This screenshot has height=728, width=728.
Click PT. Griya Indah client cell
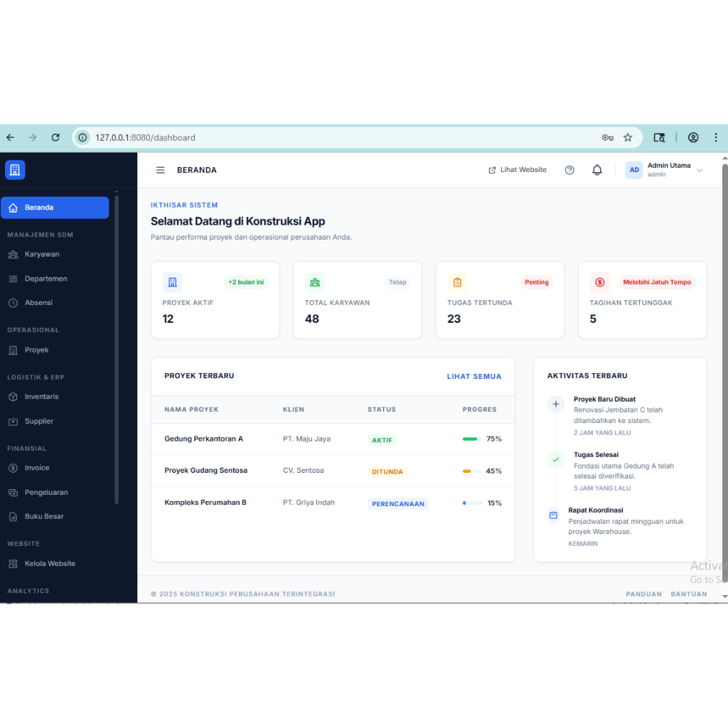pyautogui.click(x=309, y=503)
